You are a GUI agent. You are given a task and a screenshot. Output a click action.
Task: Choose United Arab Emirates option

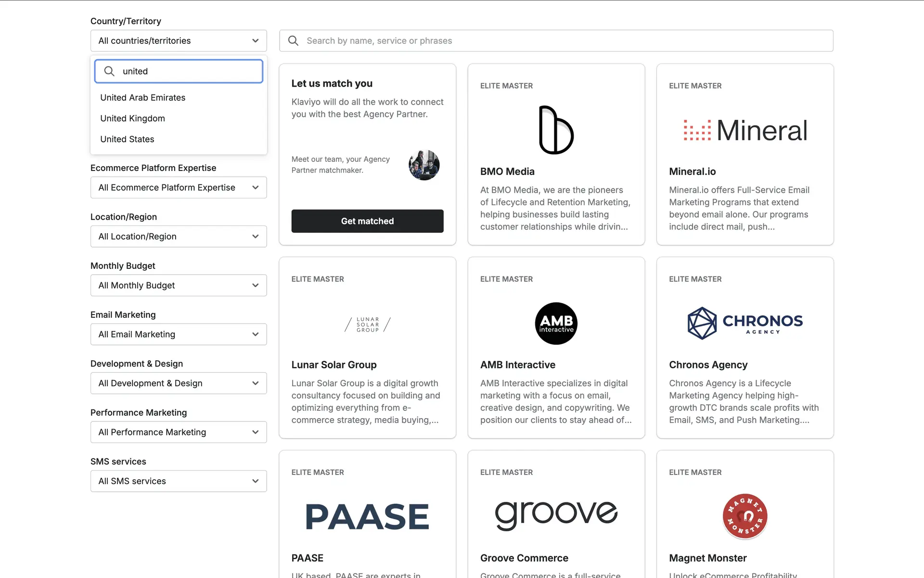[x=142, y=98]
